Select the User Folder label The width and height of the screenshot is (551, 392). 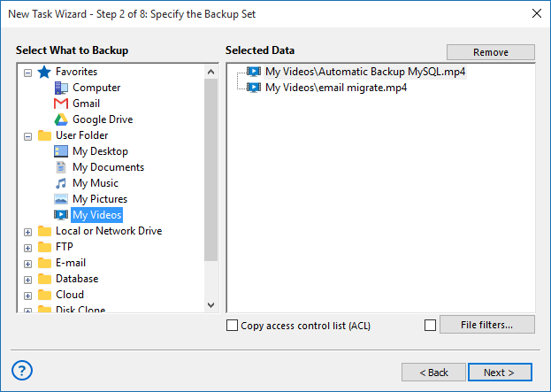[82, 135]
